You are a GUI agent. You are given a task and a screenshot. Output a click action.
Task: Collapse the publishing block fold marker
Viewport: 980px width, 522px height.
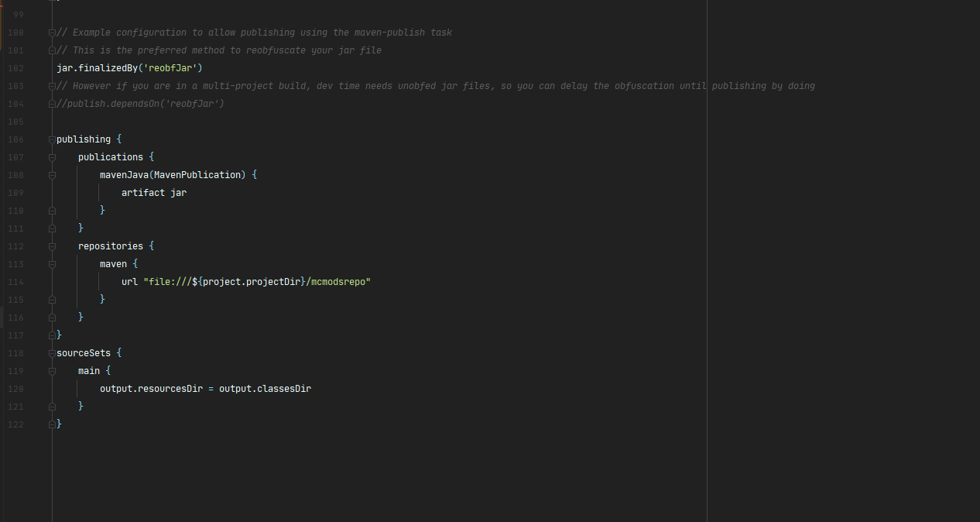point(52,139)
